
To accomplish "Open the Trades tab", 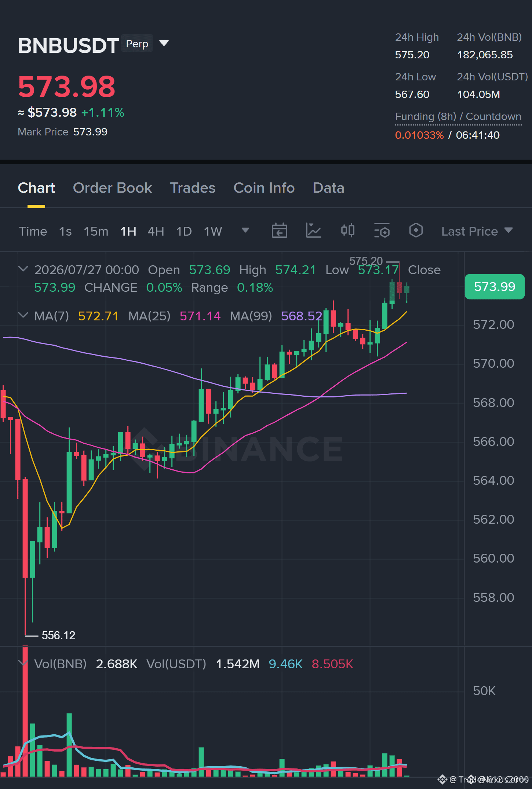I will click(x=193, y=188).
